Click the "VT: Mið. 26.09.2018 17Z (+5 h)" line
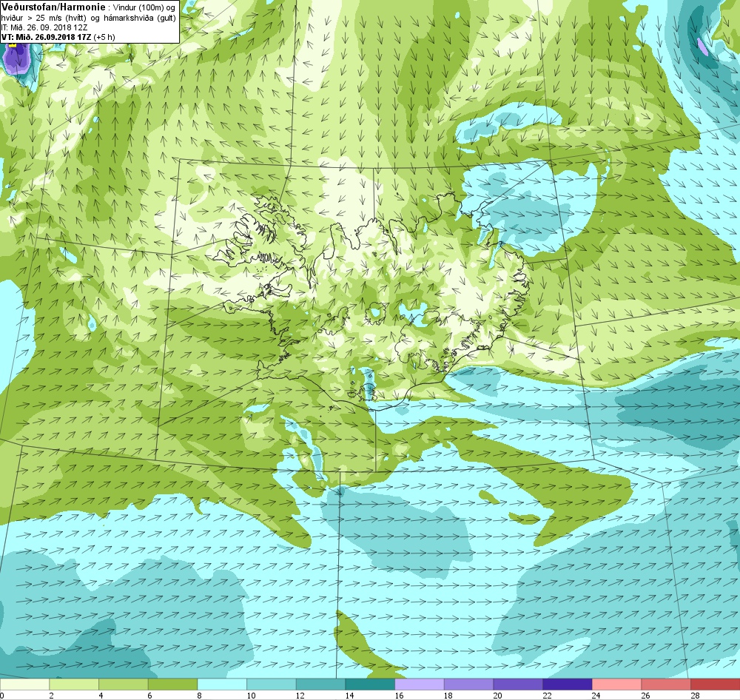 [x=58, y=37]
